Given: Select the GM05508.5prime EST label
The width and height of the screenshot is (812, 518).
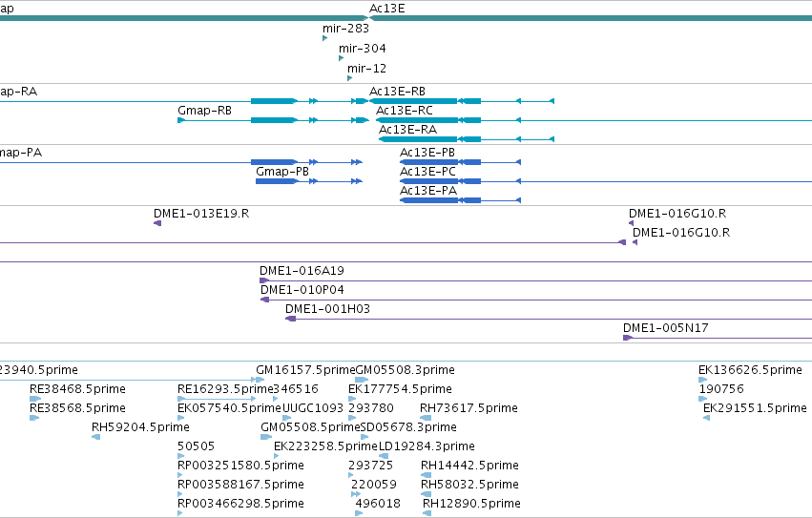Looking at the screenshot, I should coord(310,428).
